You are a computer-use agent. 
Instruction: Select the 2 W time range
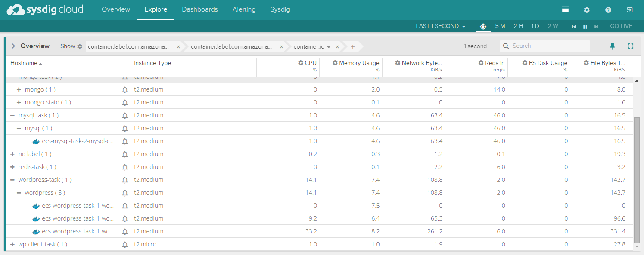tap(553, 26)
